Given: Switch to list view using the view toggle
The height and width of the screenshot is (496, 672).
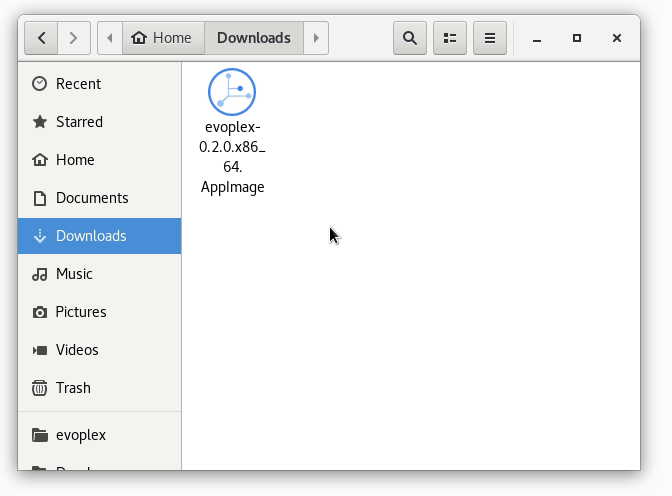Looking at the screenshot, I should point(450,38).
